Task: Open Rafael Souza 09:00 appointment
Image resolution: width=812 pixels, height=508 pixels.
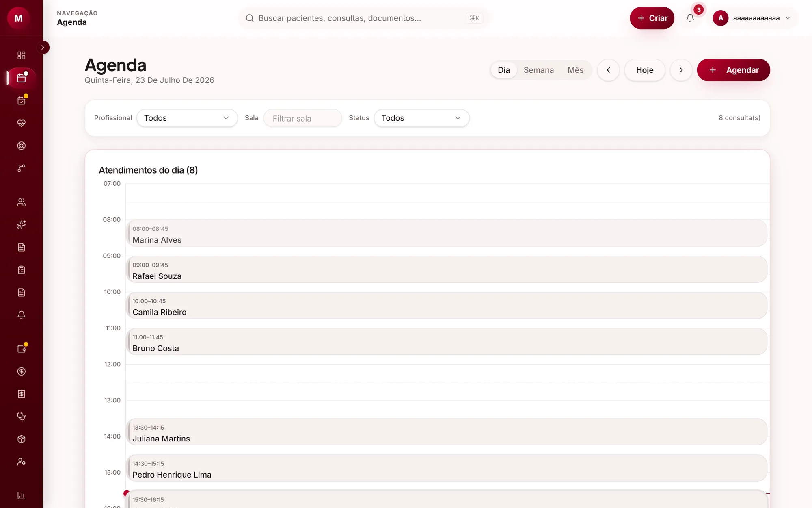Action: pos(447,269)
